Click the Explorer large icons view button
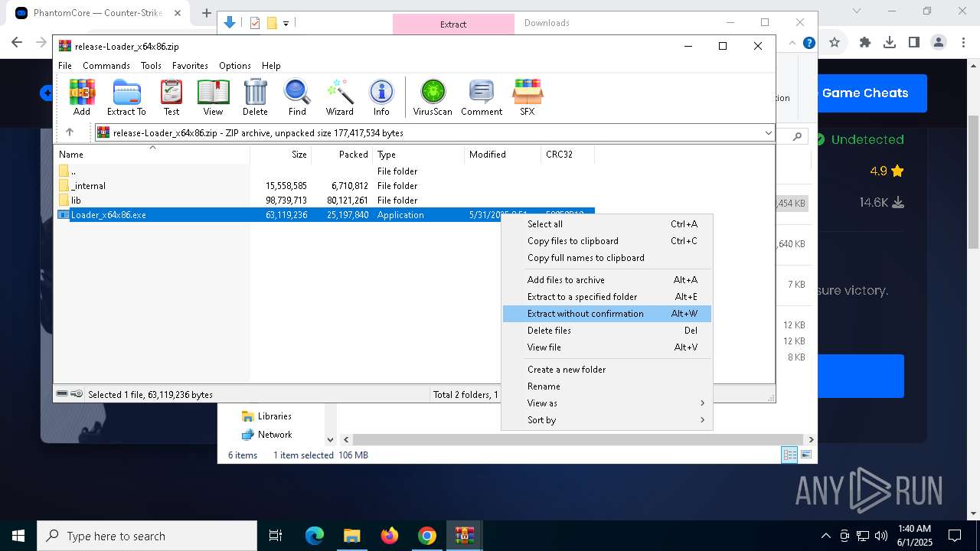The height and width of the screenshot is (551, 980). click(805, 455)
